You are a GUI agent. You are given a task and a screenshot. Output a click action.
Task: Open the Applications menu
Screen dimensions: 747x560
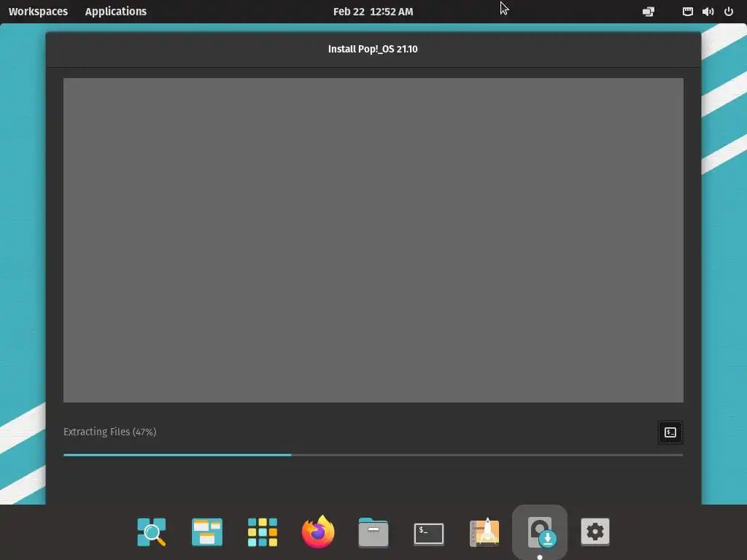116,12
